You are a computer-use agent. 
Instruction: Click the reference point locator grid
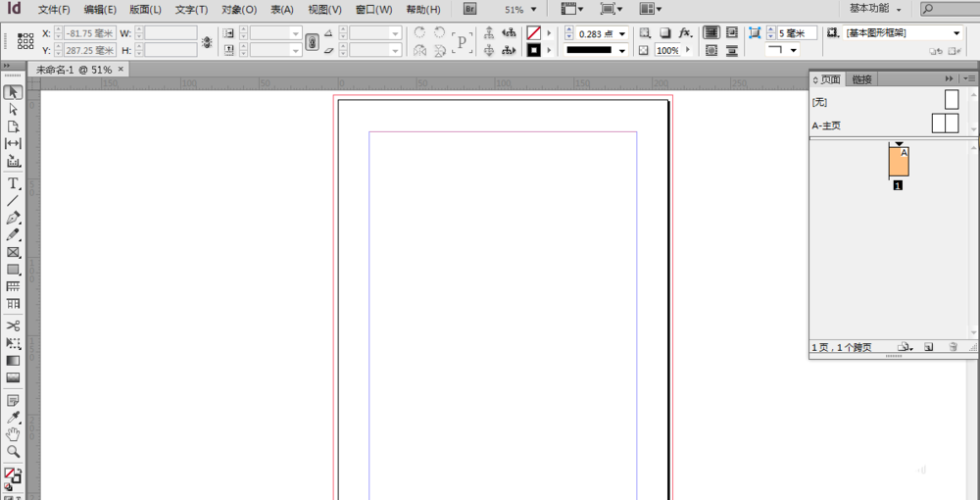pyautogui.click(x=25, y=41)
